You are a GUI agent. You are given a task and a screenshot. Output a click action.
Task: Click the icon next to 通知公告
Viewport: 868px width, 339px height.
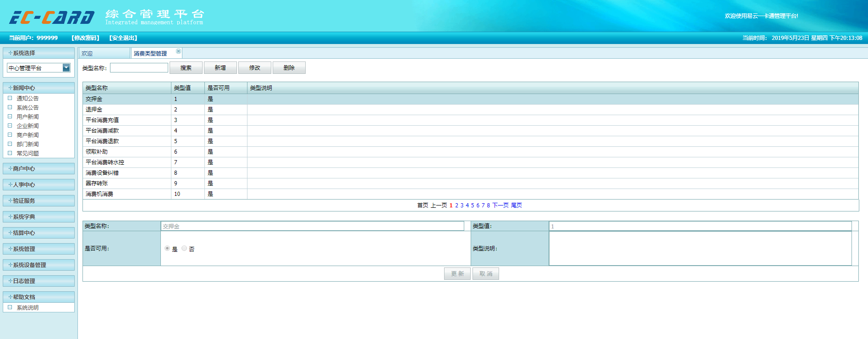coord(10,98)
